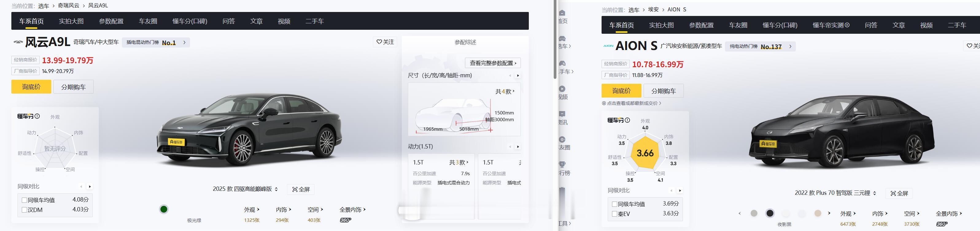Screen dimensions: 980x231
Task: Select the gray color swatch for AION S
Action: [x=754, y=213]
